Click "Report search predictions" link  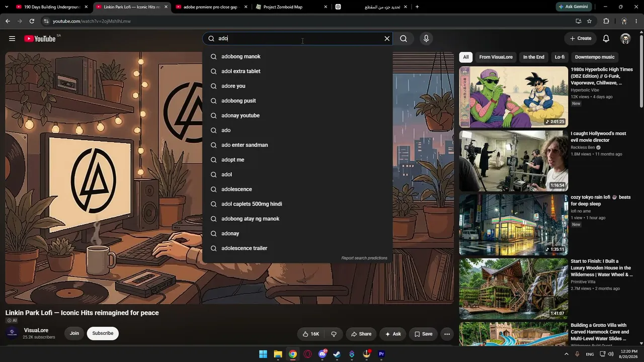coord(364,258)
